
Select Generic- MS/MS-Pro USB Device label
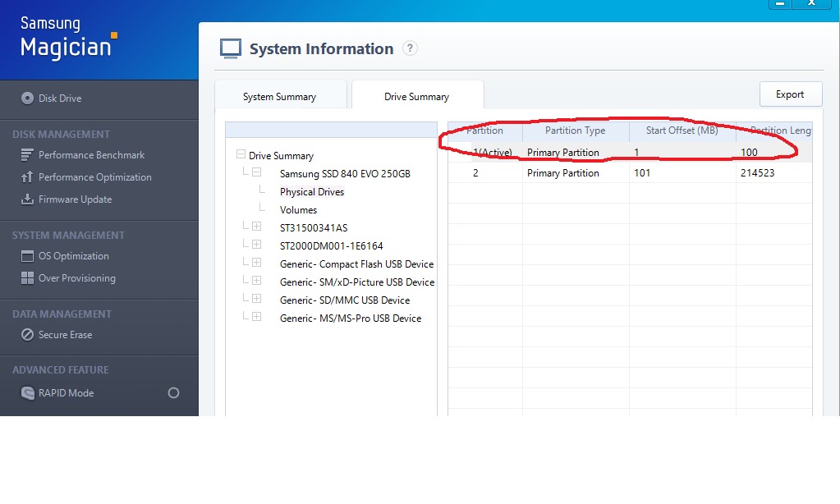pos(351,318)
